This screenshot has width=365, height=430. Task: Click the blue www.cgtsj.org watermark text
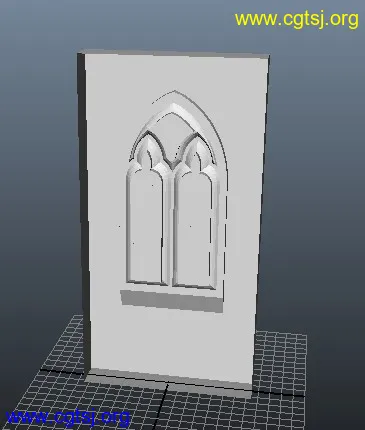tap(68, 417)
